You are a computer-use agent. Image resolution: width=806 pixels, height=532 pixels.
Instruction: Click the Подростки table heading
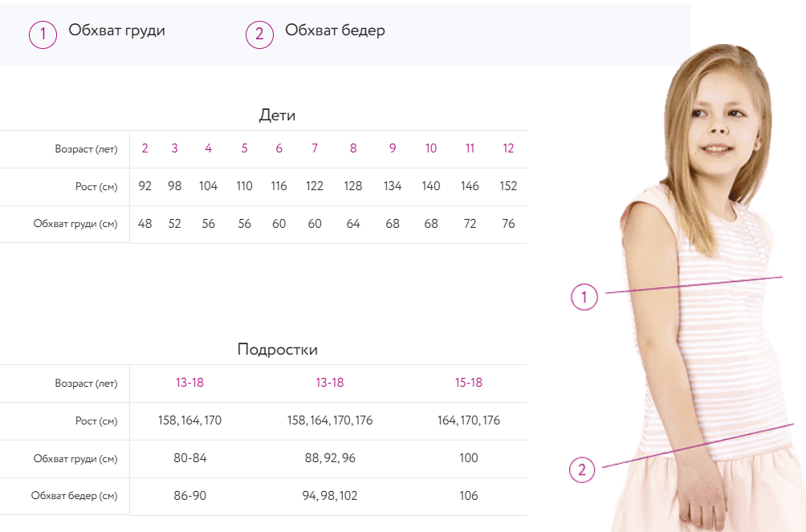[x=277, y=350]
